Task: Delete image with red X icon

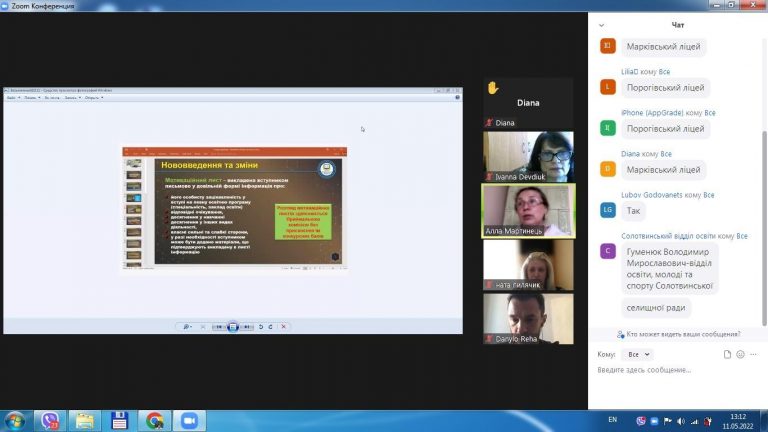Action: point(284,327)
